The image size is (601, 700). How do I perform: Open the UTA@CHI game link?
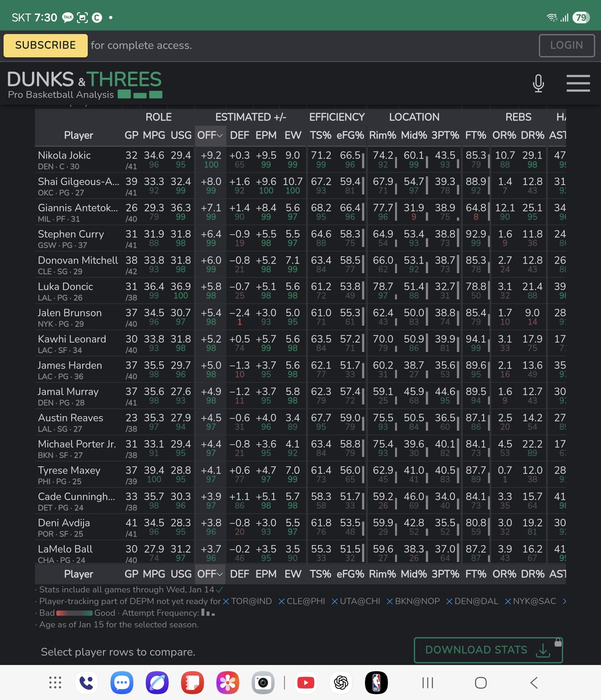click(x=359, y=601)
